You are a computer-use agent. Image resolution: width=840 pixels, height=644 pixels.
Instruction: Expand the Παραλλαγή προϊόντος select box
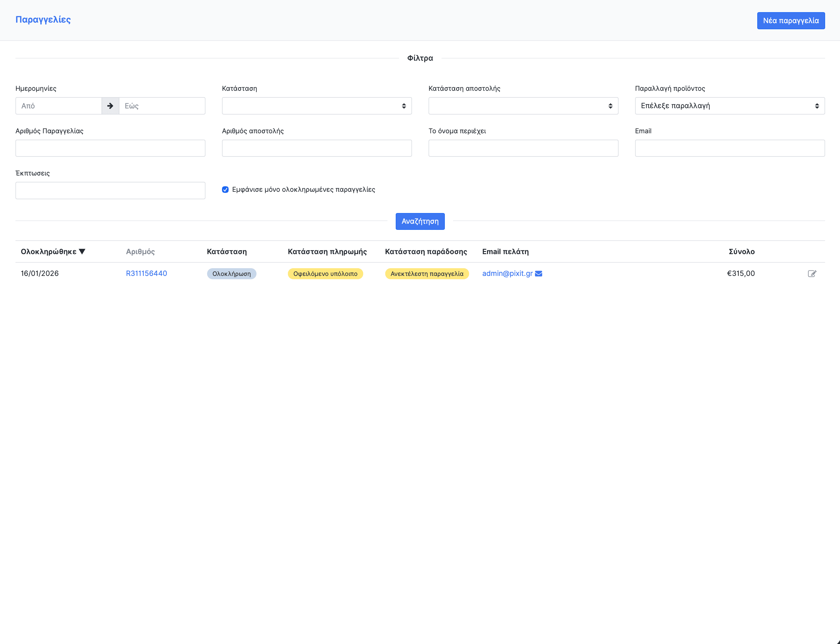[729, 106]
